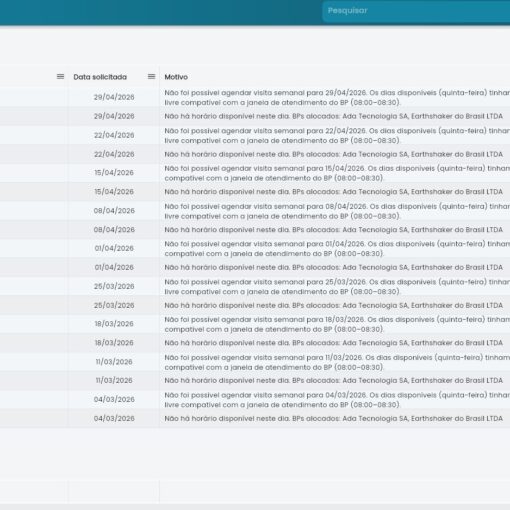Select 'Não há horário disponível' motivo for 18/03/2026
Image resolution: width=510 pixels, height=510 pixels.
pyautogui.click(x=333, y=343)
